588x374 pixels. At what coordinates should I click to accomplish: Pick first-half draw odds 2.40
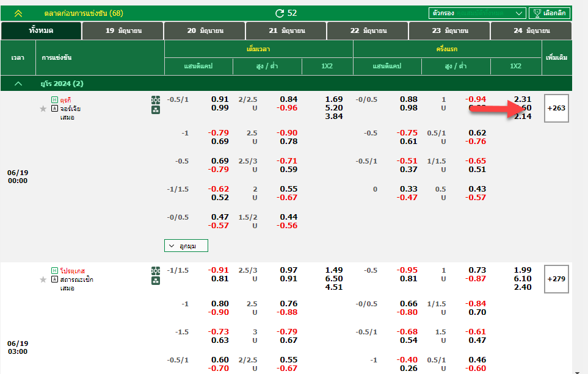click(x=523, y=287)
